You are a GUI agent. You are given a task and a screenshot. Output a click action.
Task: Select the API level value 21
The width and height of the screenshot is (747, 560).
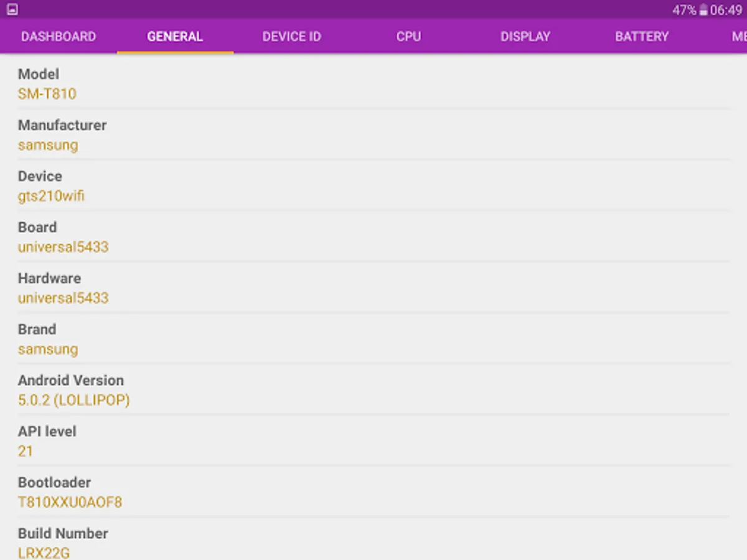(25, 451)
